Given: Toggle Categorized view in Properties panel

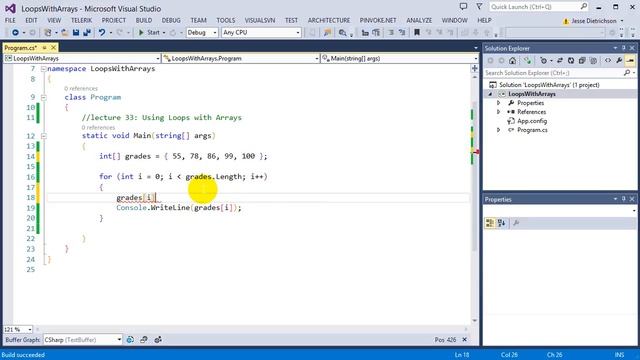Looking at the screenshot, I should pyautogui.click(x=490, y=223).
